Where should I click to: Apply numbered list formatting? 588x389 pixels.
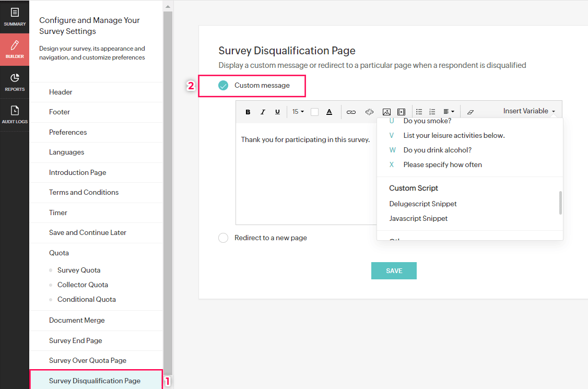coord(432,112)
